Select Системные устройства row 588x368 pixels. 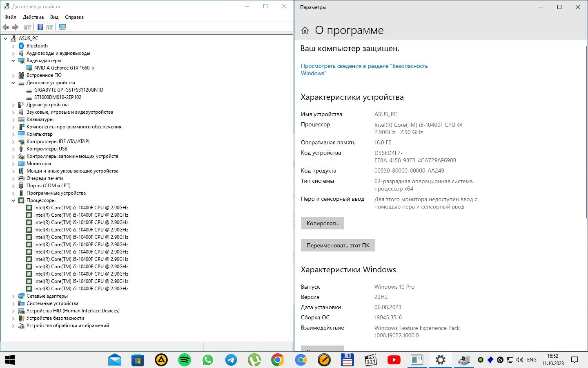pos(52,303)
